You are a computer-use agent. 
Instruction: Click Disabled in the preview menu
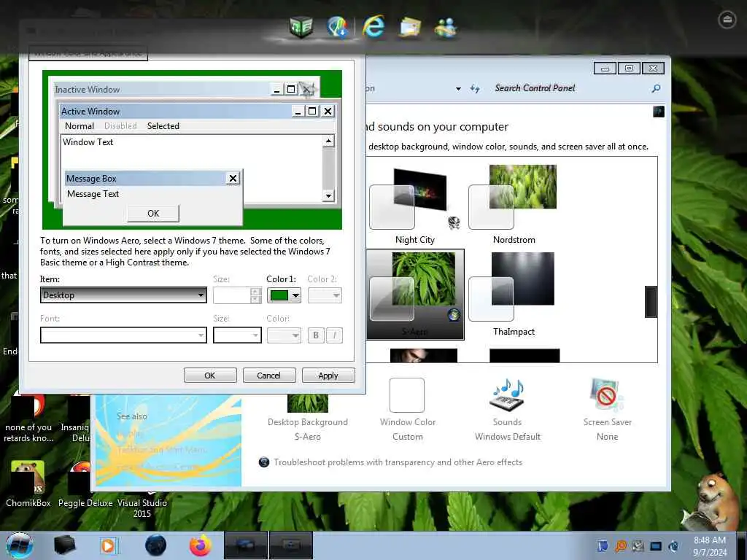tap(120, 126)
